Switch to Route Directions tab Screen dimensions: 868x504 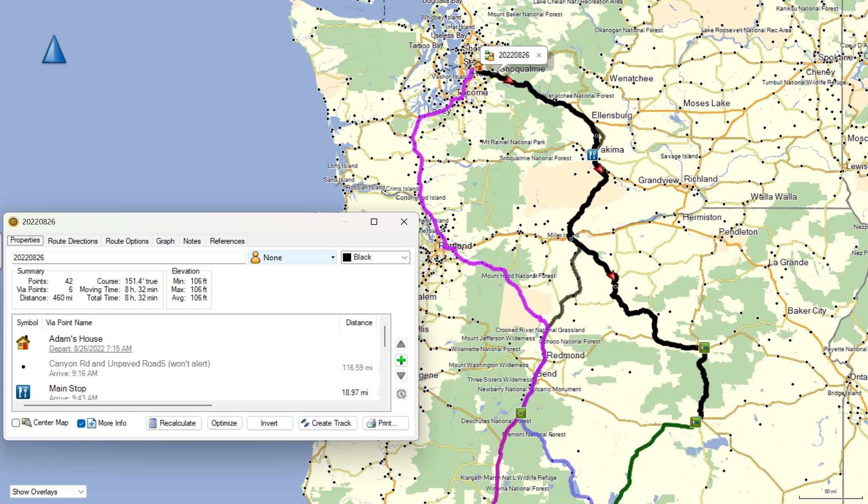(x=72, y=241)
